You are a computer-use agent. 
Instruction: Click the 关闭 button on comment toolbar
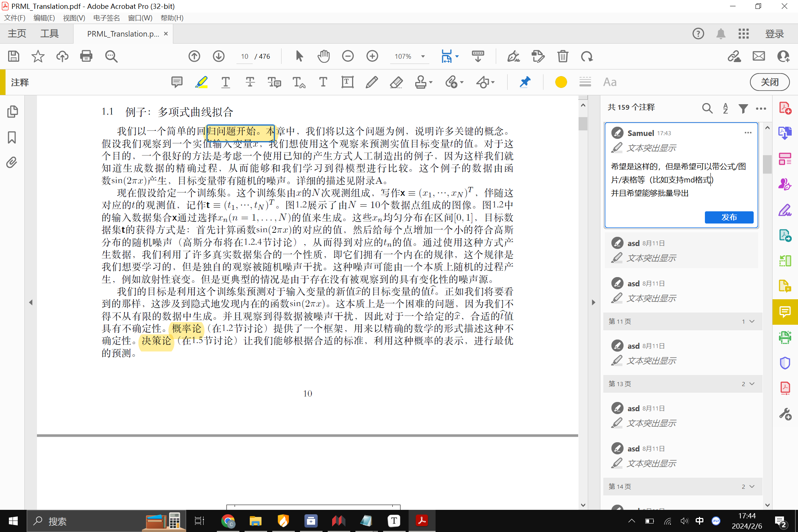770,82
